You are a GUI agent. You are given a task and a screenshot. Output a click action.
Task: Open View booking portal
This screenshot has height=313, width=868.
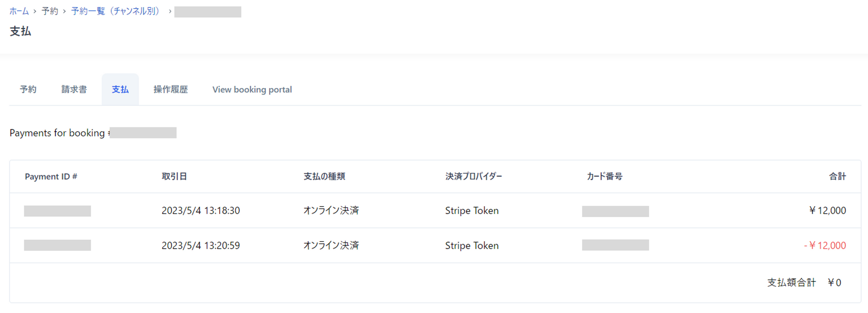pyautogui.click(x=252, y=89)
